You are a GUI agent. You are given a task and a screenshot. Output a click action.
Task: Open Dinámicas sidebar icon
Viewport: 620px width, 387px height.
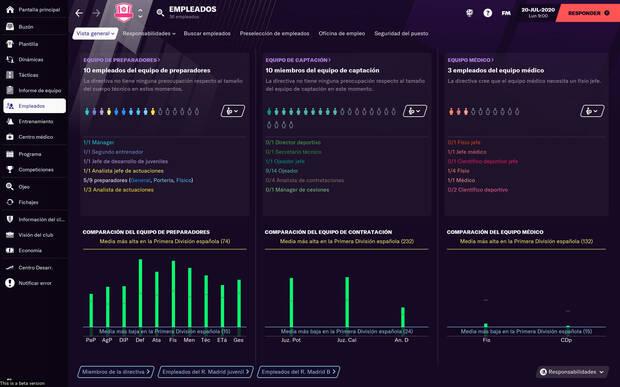(x=10, y=60)
